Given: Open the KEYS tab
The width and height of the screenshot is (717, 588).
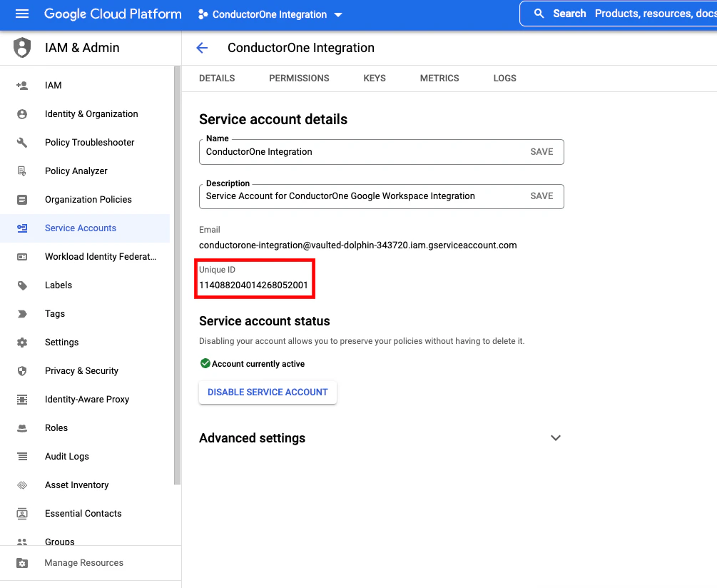Looking at the screenshot, I should click(x=375, y=78).
